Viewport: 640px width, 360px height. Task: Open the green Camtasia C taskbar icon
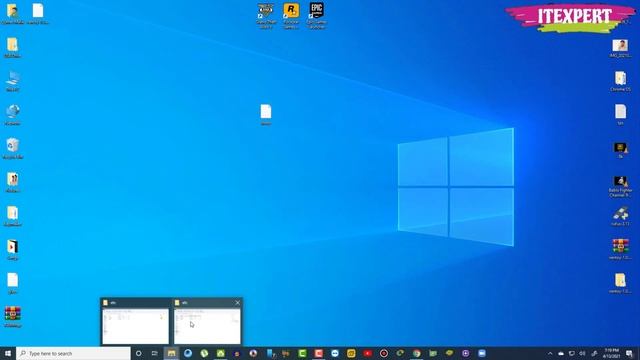coord(302,353)
